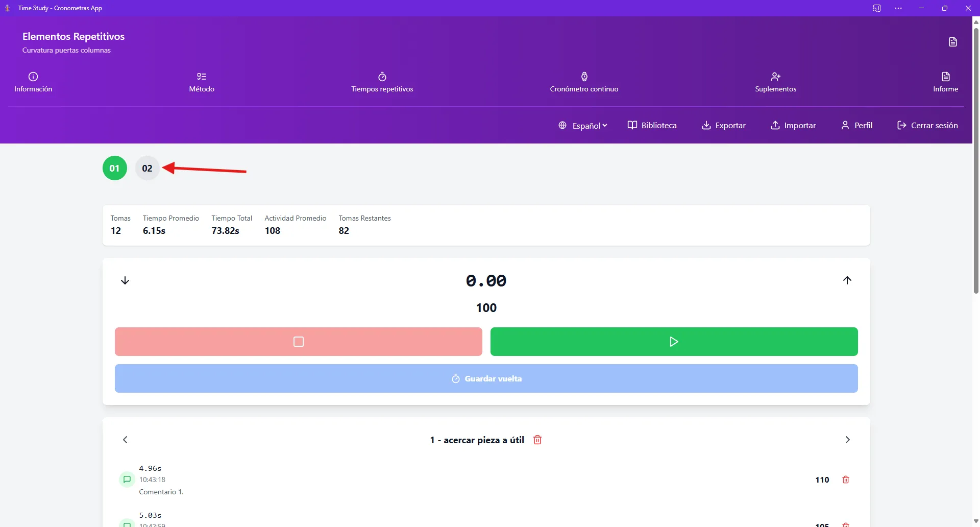Click the Actividad Promedio value 108
This screenshot has width=980, height=527.
pos(273,231)
